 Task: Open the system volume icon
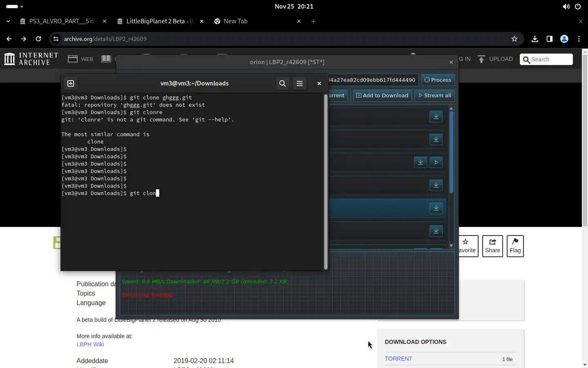click(566, 7)
